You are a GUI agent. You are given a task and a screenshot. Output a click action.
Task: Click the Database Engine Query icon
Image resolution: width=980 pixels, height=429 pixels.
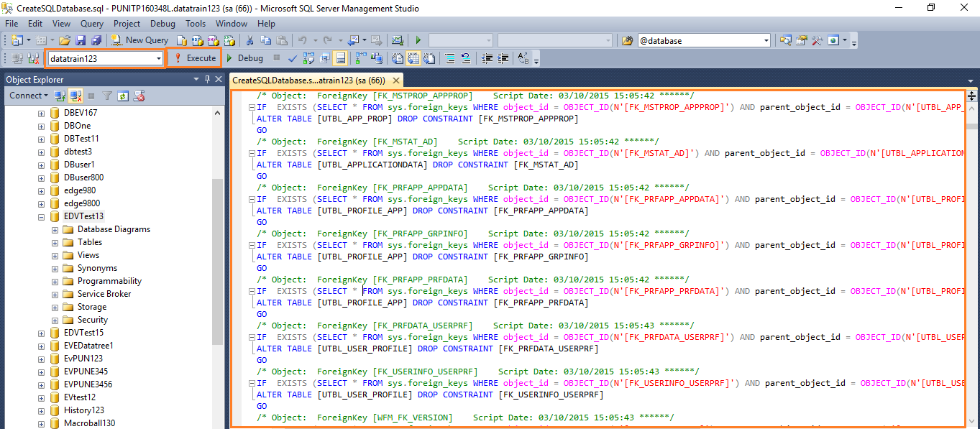click(x=182, y=40)
